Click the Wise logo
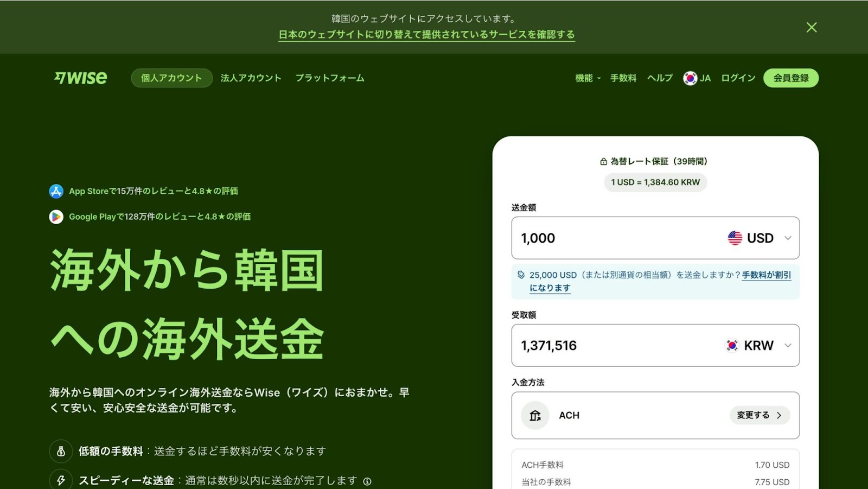Image resolution: width=868 pixels, height=489 pixels. (x=80, y=78)
